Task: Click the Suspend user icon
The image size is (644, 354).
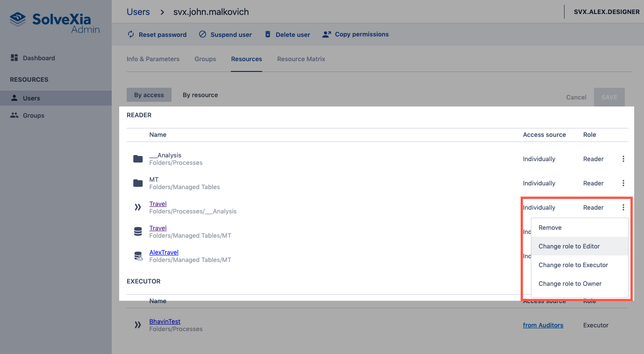Action: pos(202,35)
